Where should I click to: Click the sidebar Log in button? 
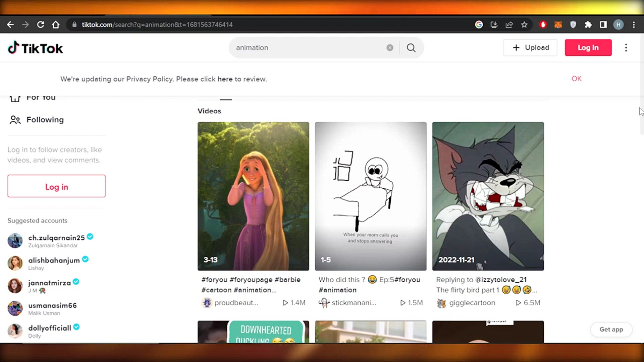(56, 186)
